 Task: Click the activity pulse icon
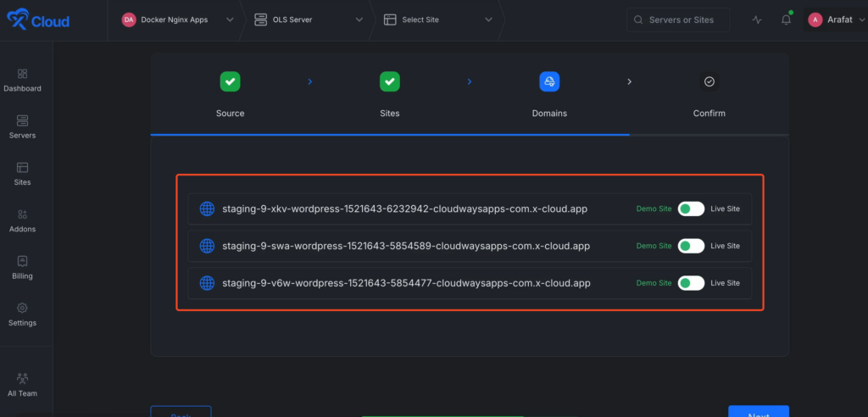757,19
